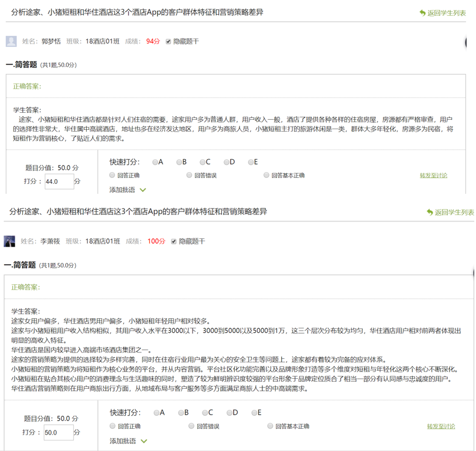476x451 pixels.
Task: Mark 李萧筱's answer as 回答正确
Action: [112, 426]
